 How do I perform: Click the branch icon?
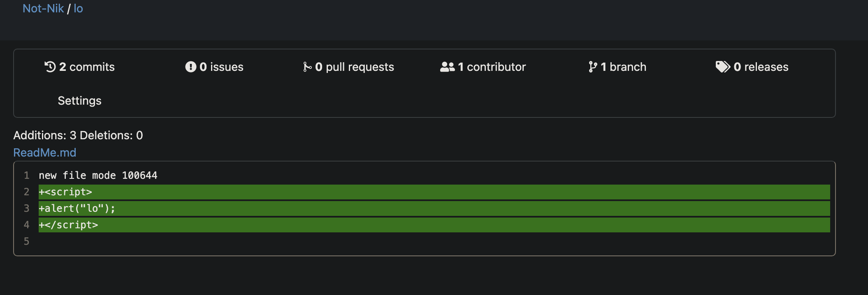tap(593, 67)
